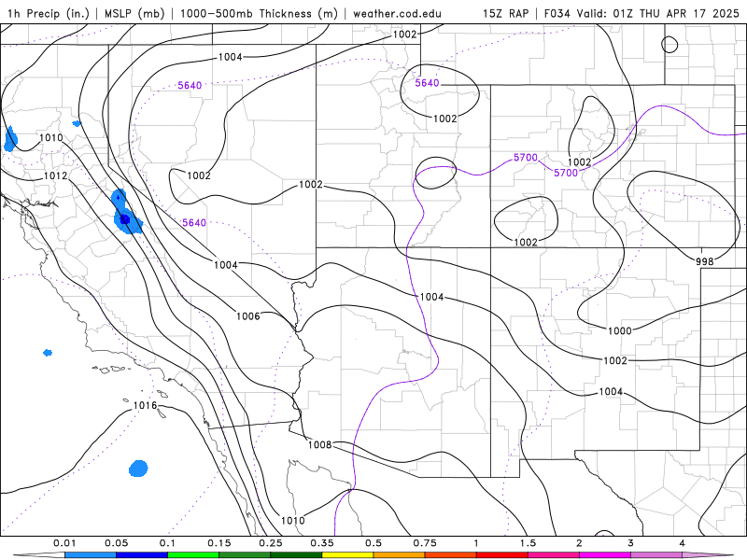Image resolution: width=747 pixels, height=560 pixels.
Task: Click the 0.05 legend tick label
Action: pyautogui.click(x=116, y=543)
